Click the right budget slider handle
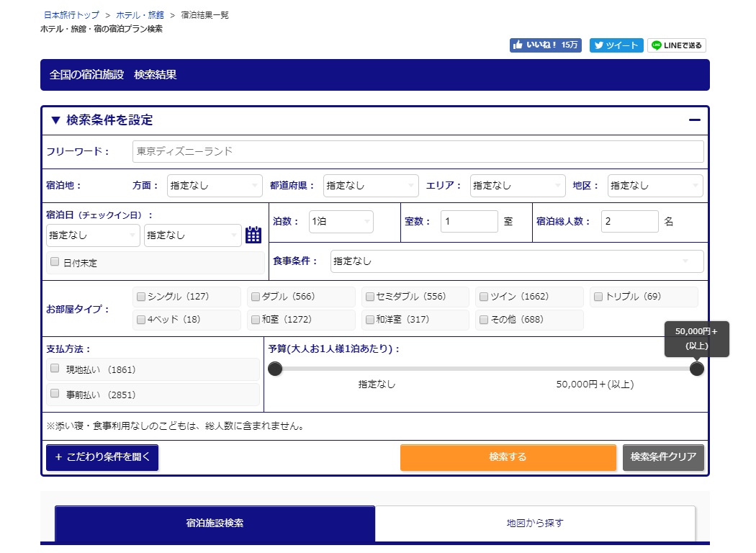The image size is (756, 553). pos(696,369)
